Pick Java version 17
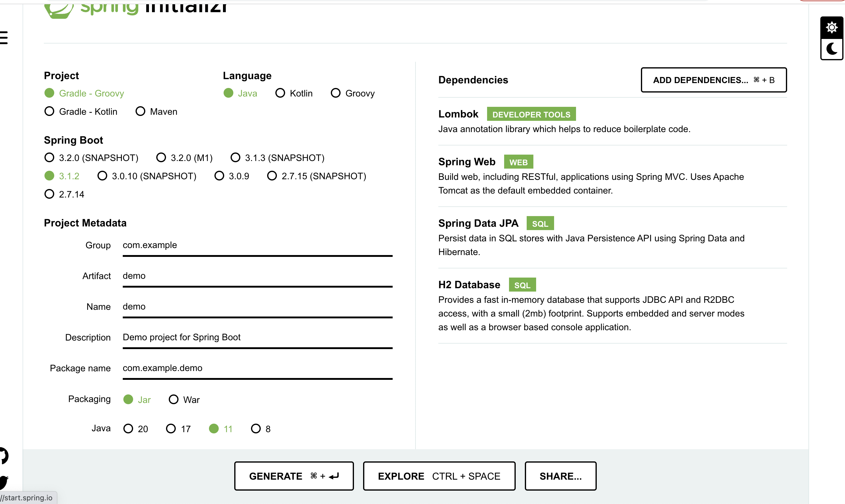The image size is (845, 504). pos(179,429)
